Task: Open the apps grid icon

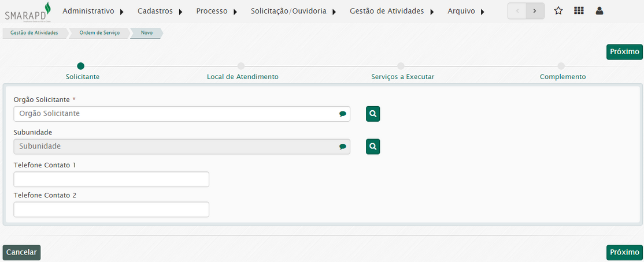Action: coord(579,11)
